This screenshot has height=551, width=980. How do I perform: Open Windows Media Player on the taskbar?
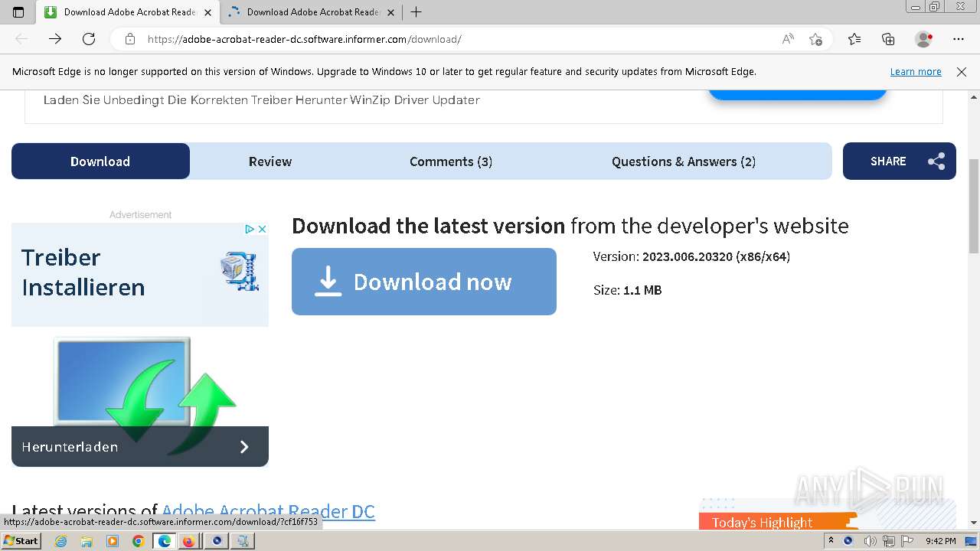[x=113, y=541]
